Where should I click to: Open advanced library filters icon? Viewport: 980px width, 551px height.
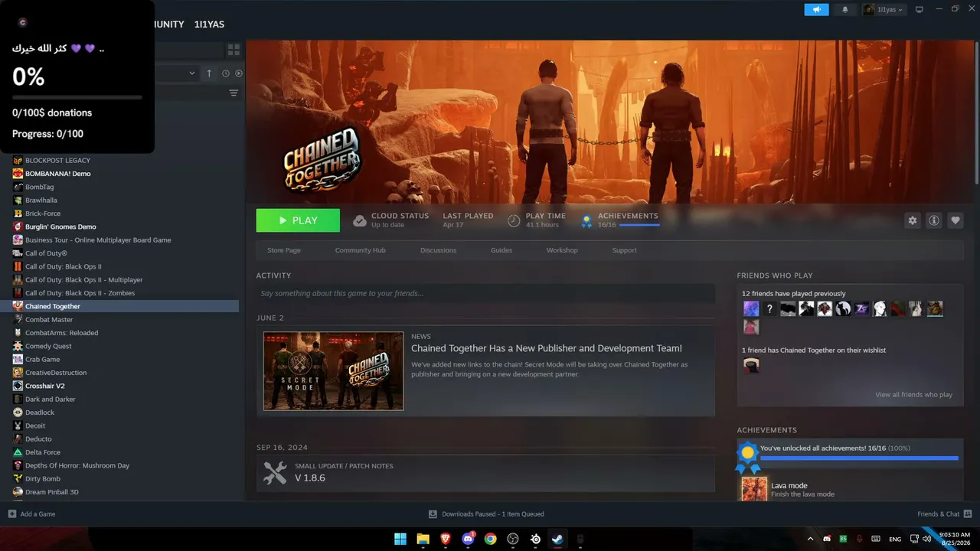[234, 93]
